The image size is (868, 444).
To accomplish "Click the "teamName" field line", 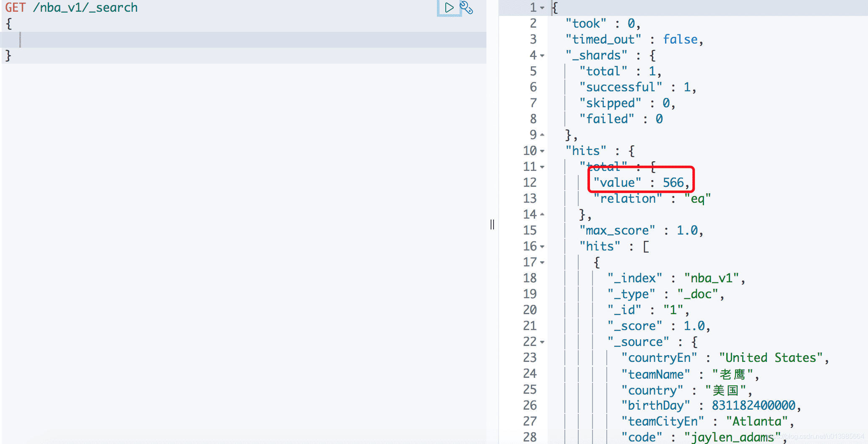I will (x=690, y=374).
